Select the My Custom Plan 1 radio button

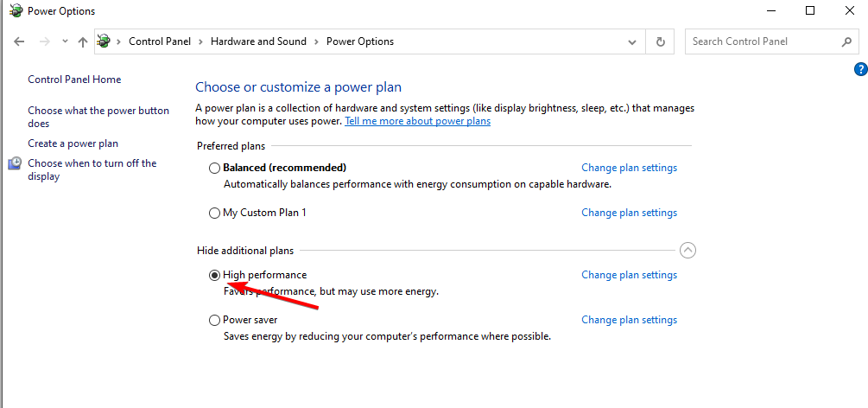(x=215, y=213)
